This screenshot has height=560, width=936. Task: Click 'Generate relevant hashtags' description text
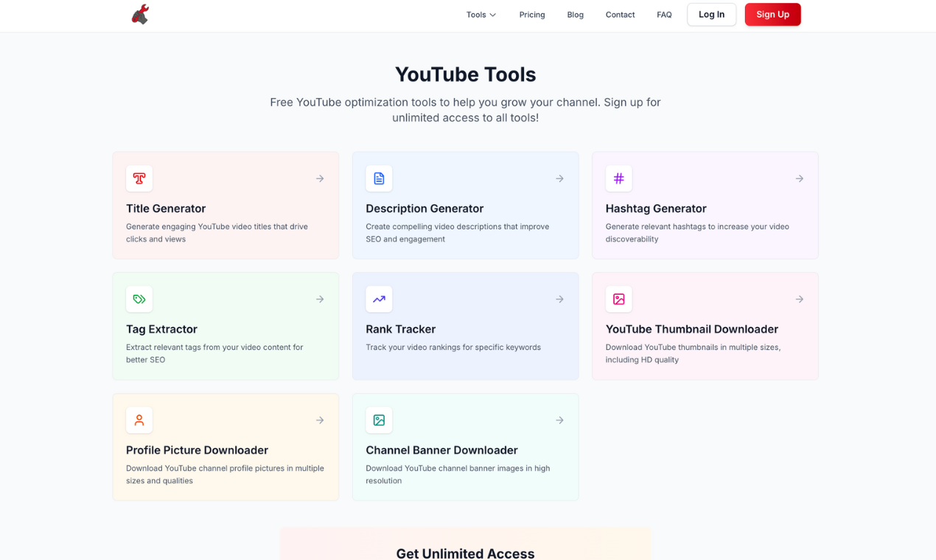click(x=697, y=233)
